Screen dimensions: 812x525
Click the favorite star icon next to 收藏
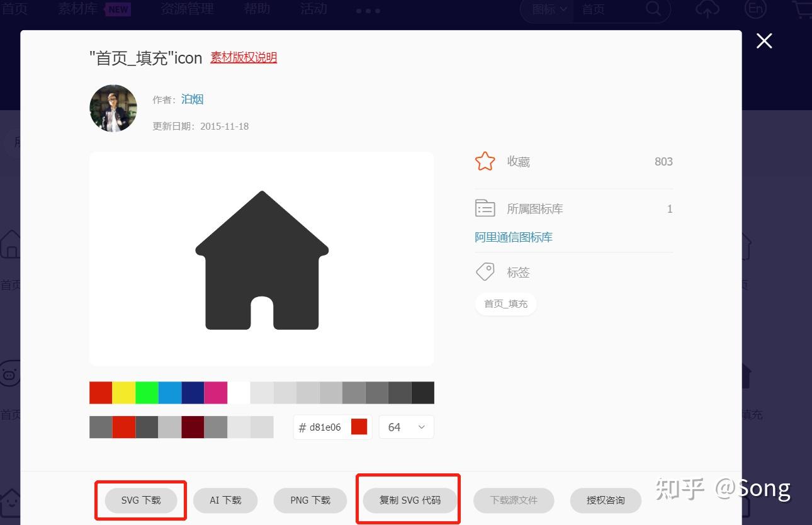pyautogui.click(x=485, y=161)
